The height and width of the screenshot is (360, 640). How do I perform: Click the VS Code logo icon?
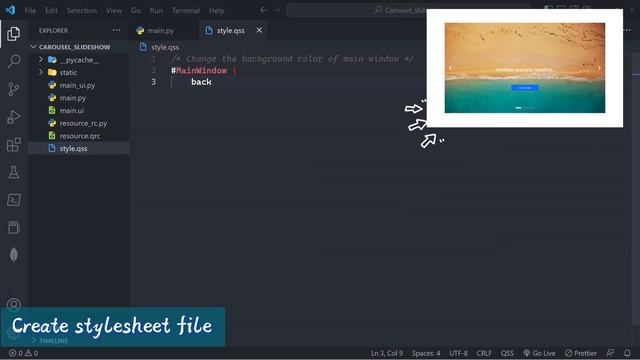[10, 10]
